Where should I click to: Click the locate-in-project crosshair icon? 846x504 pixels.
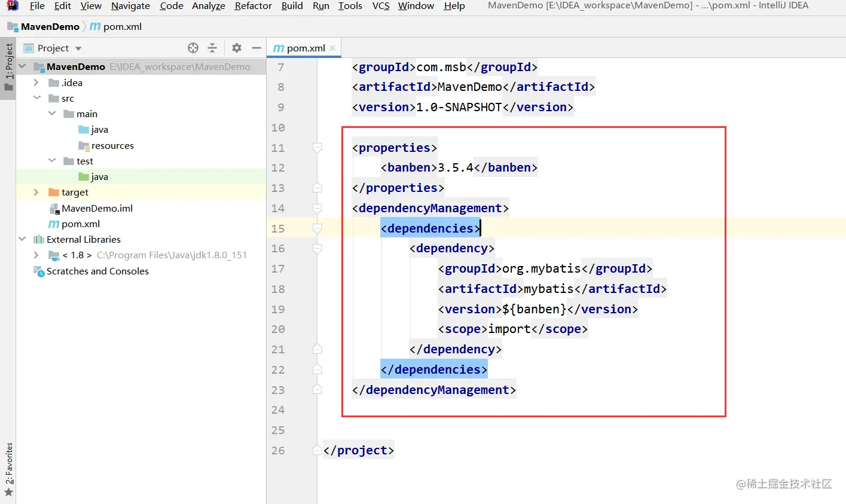pyautogui.click(x=193, y=48)
